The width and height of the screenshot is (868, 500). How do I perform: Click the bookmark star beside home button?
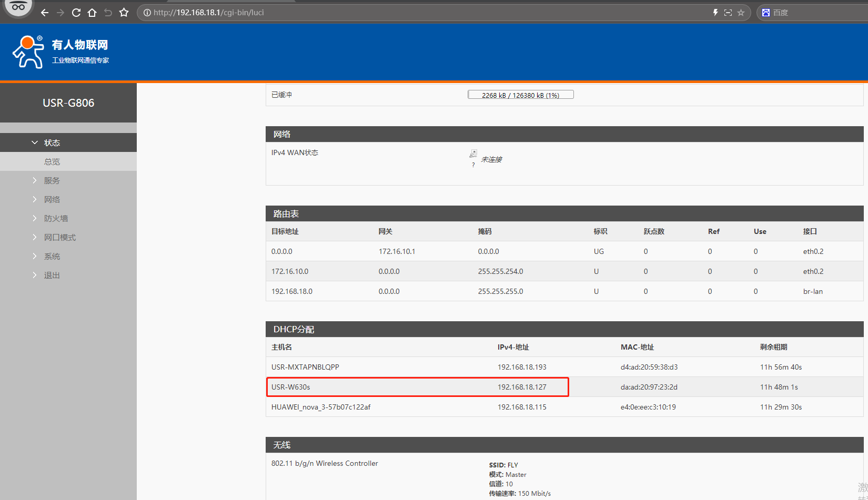tap(124, 13)
